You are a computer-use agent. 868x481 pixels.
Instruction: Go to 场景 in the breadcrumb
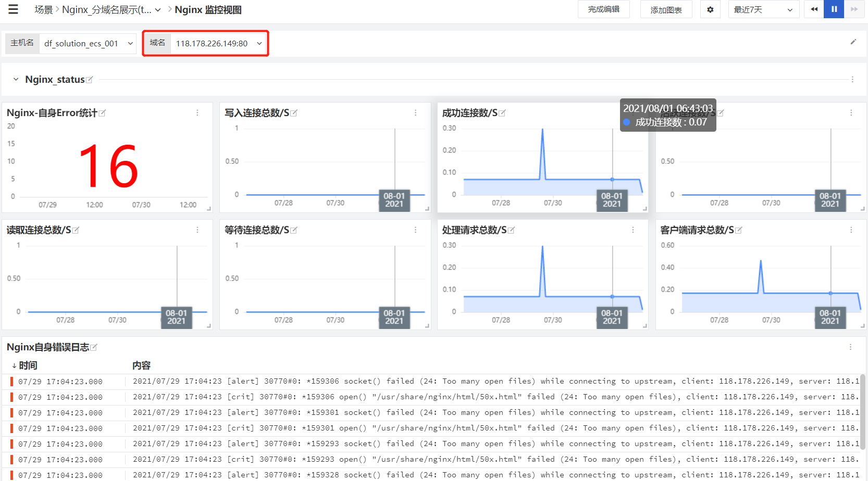pos(44,9)
